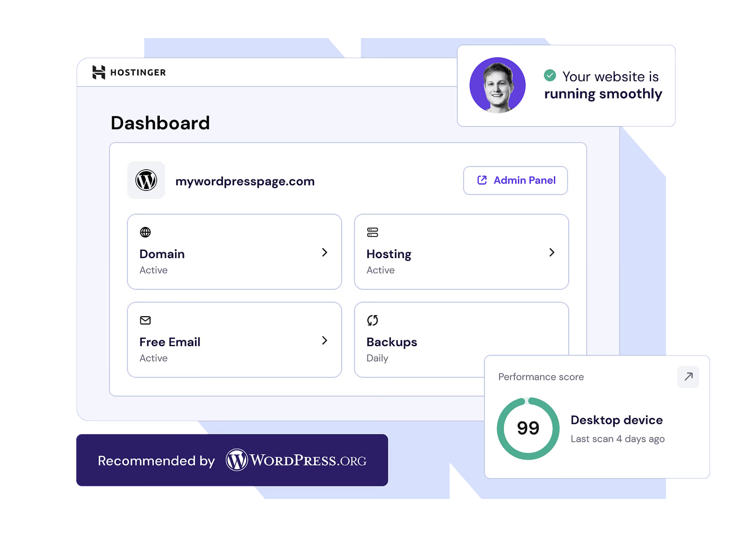Click the 99 performance score ring
756x540 pixels.
click(x=528, y=428)
